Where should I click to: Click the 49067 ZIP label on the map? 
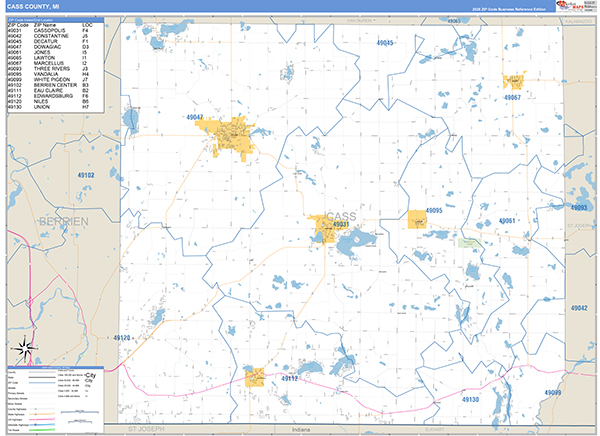pos(512,98)
